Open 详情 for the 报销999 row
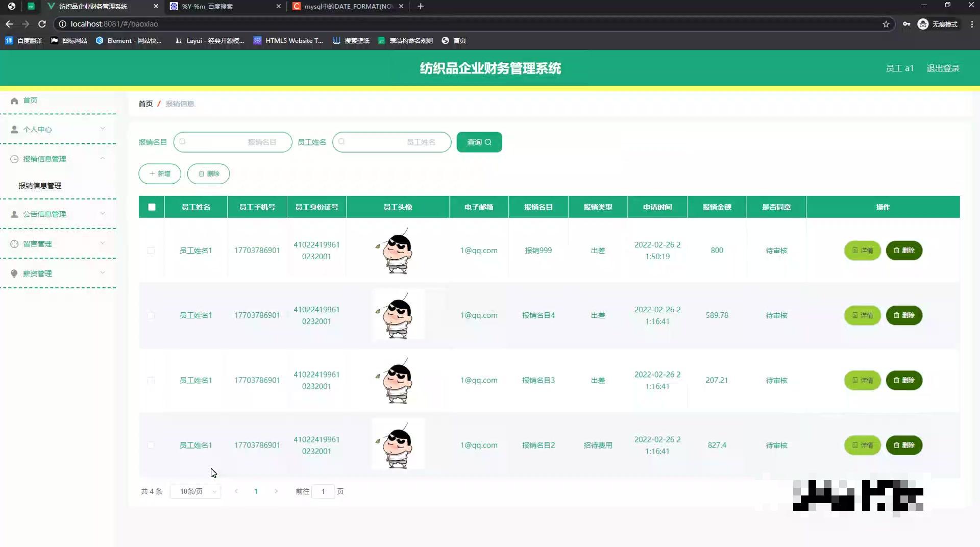The width and height of the screenshot is (980, 547). [x=863, y=251]
